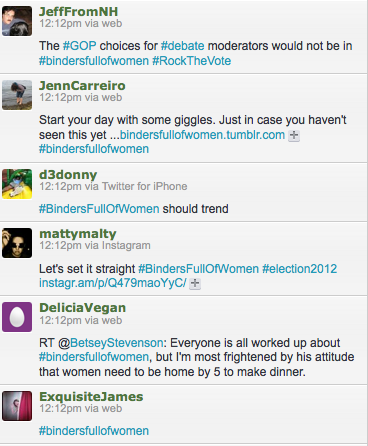Screen dimensions: 368x446
Task: Open the @BetseyStevenson mention
Action: [111, 343]
